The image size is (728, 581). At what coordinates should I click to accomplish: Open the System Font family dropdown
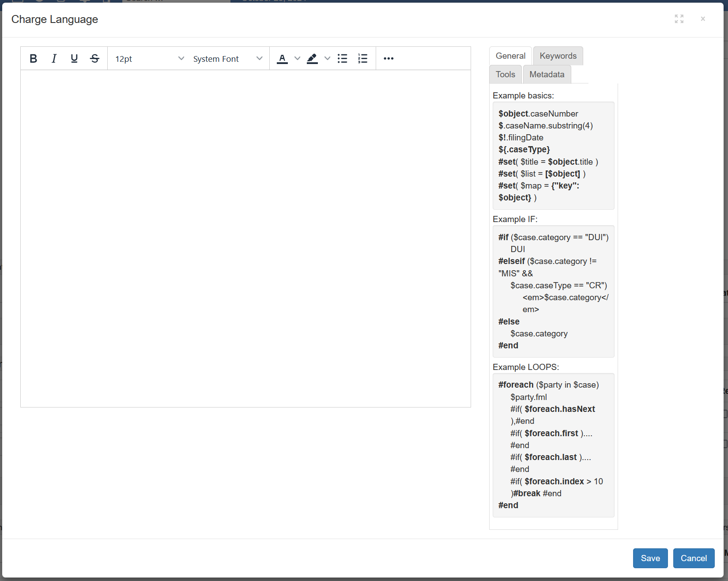[227, 59]
